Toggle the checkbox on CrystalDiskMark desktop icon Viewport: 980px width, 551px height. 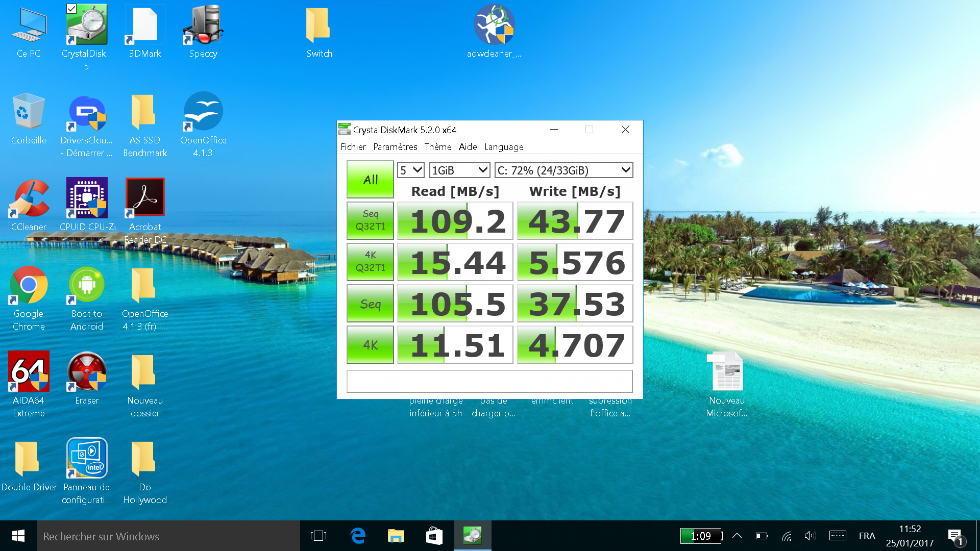(71, 9)
